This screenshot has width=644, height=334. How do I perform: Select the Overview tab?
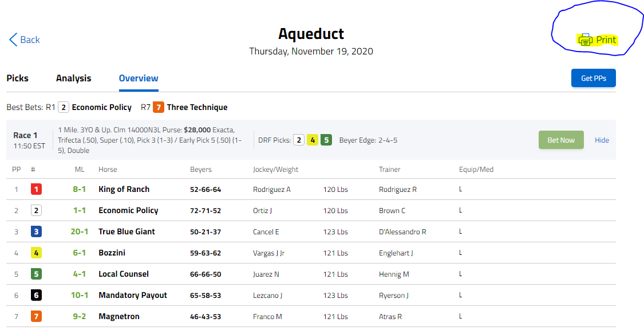coord(139,78)
